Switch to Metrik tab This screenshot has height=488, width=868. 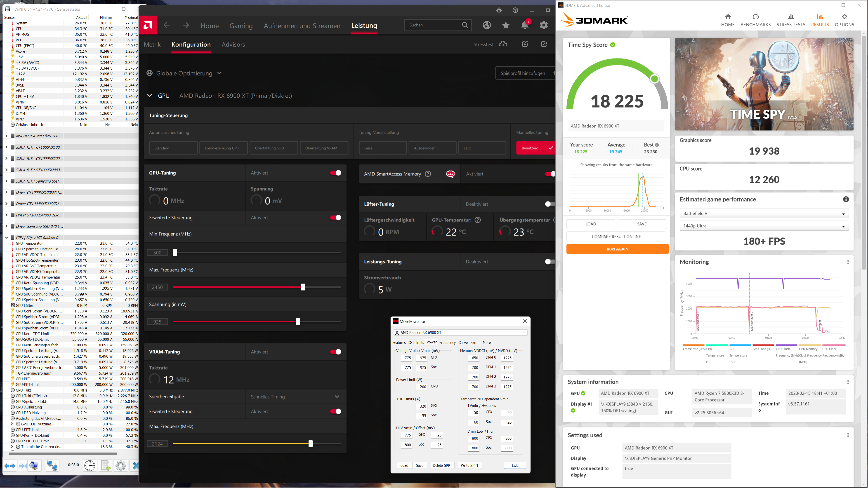click(152, 45)
